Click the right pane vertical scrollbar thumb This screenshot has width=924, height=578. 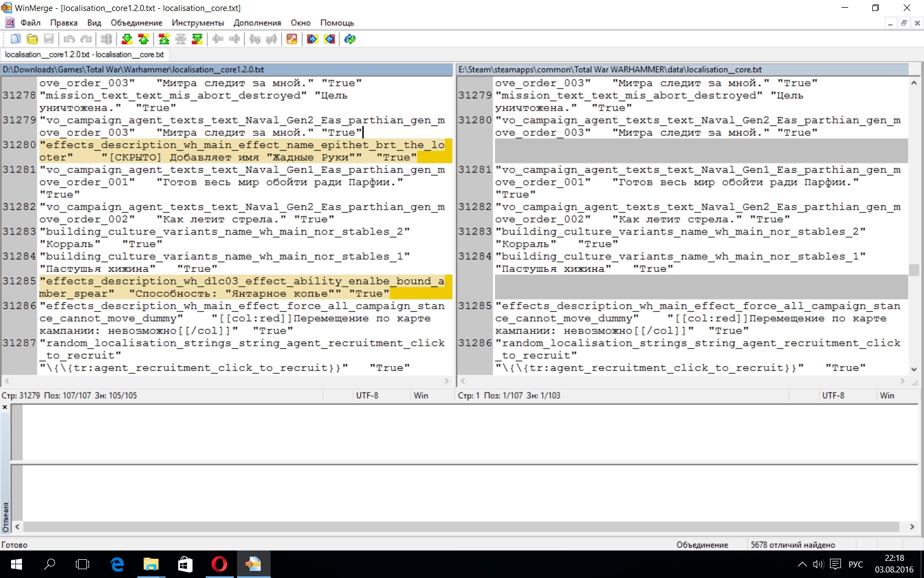(914, 270)
